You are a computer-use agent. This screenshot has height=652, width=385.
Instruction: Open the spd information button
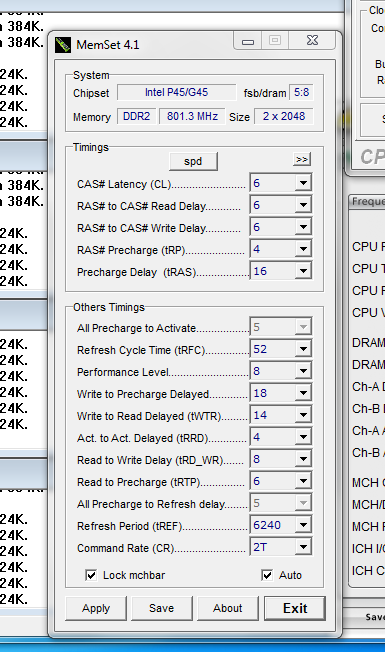tap(193, 161)
